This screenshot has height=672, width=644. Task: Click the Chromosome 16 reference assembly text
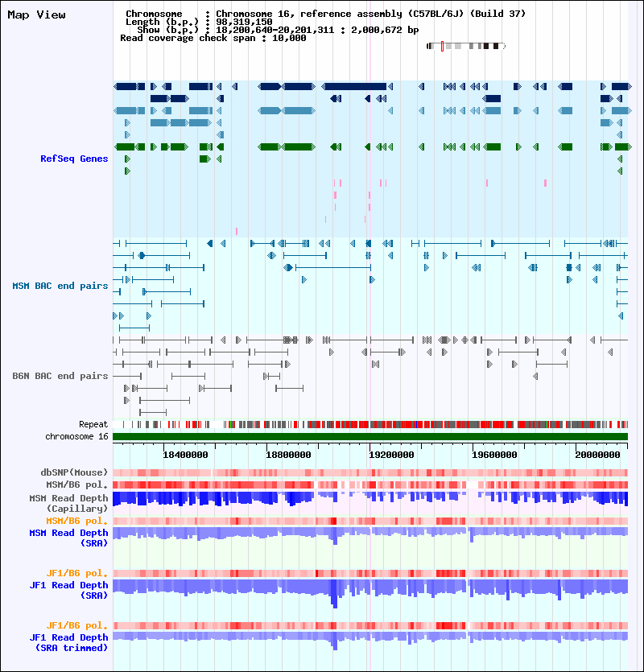(325, 14)
